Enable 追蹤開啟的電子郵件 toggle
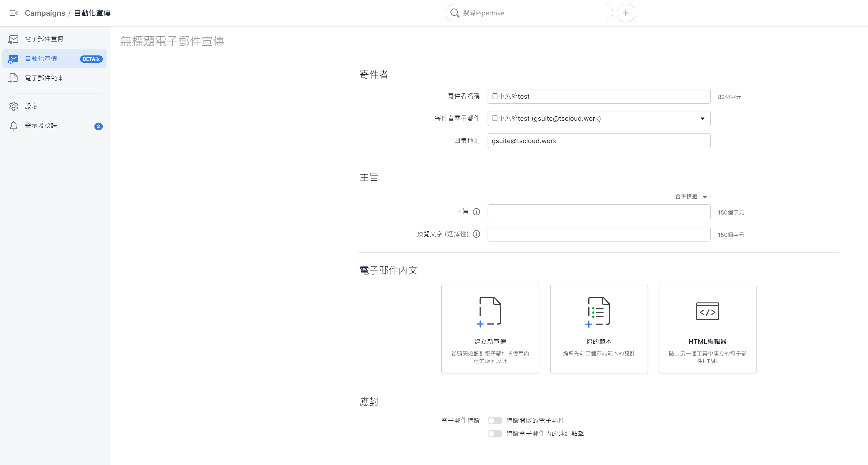 (x=495, y=421)
